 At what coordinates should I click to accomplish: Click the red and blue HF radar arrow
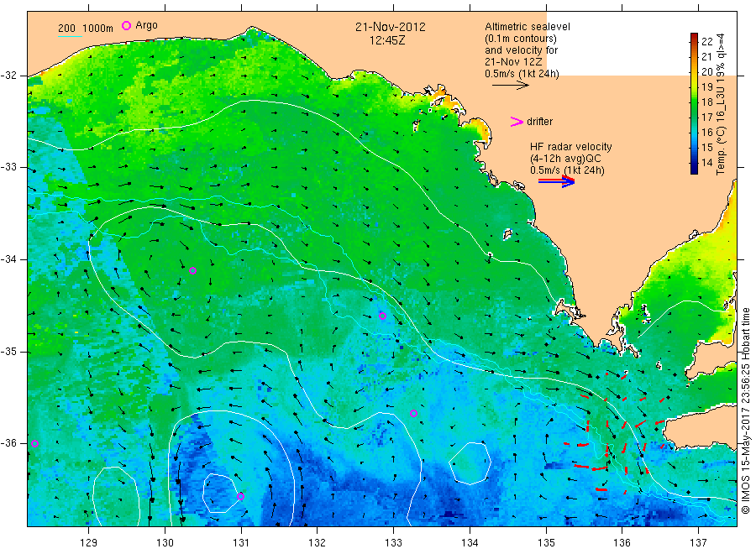pyautogui.click(x=557, y=181)
